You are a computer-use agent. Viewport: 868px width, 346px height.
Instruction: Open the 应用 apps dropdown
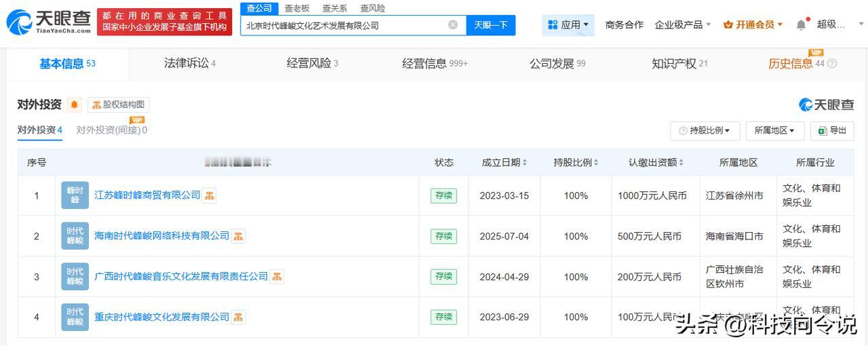click(x=568, y=25)
